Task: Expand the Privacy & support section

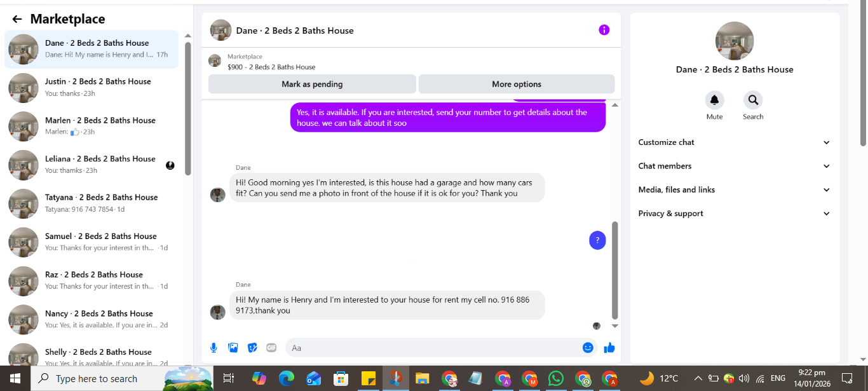Action: 734,214
